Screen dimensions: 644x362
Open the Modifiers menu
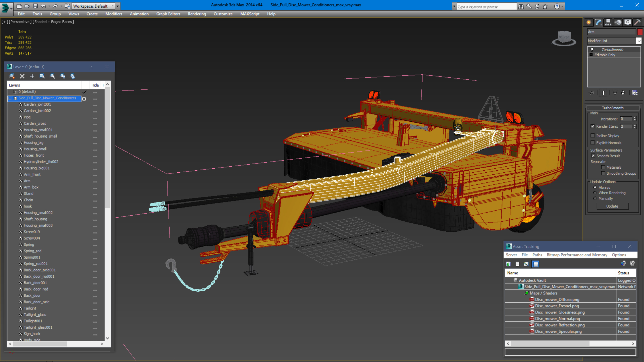(x=114, y=14)
